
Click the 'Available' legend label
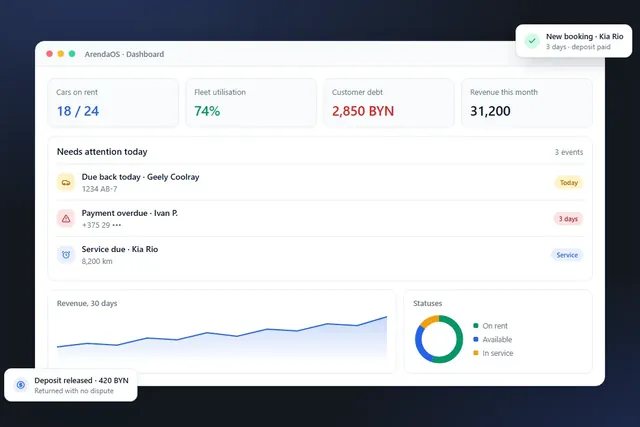click(497, 340)
